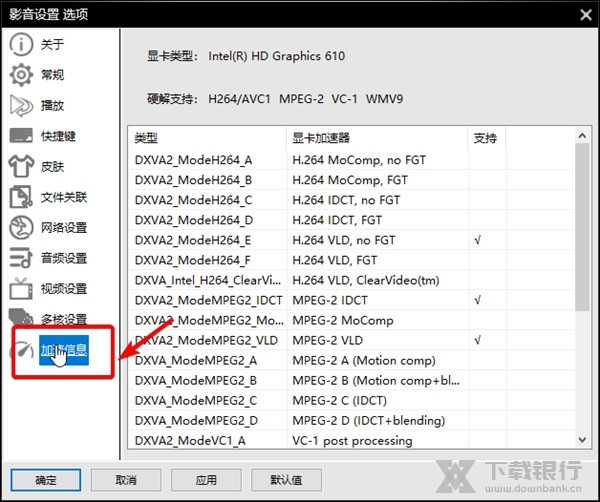Restore defaults with 默认值 button
This screenshot has height=502, width=600.
[286, 480]
